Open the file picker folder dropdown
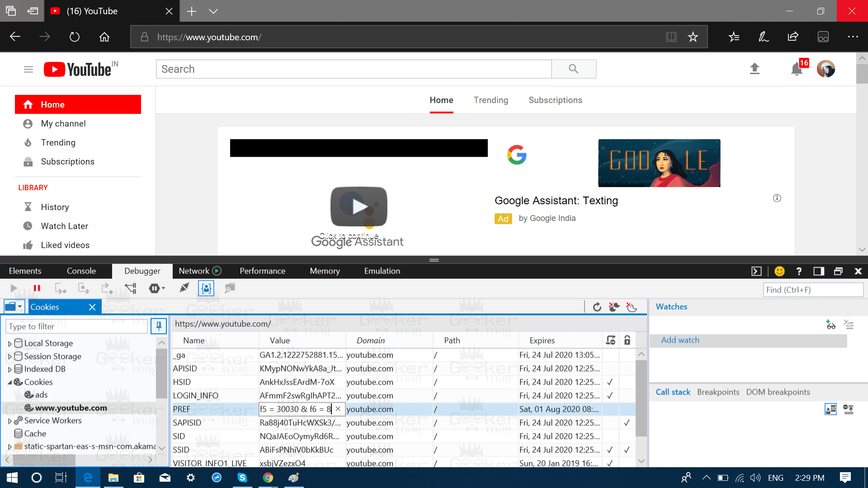 click(x=14, y=307)
